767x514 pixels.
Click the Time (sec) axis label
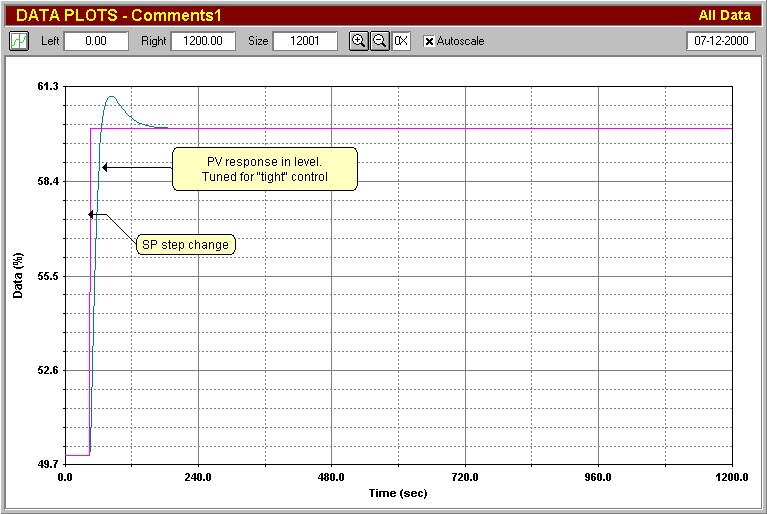(x=398, y=493)
